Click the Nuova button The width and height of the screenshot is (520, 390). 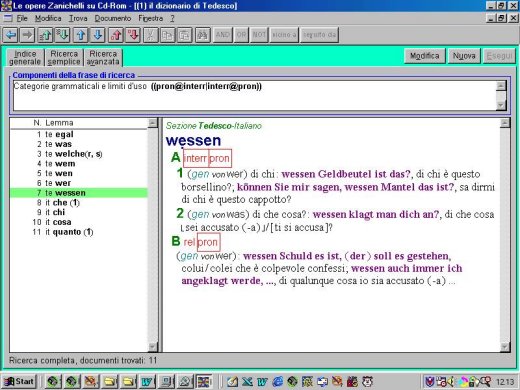(464, 56)
